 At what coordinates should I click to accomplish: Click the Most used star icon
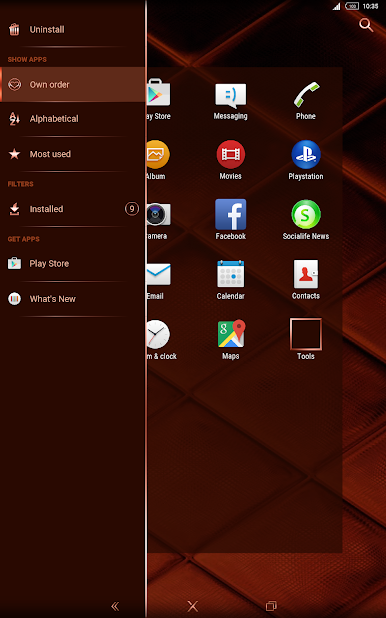(14, 154)
